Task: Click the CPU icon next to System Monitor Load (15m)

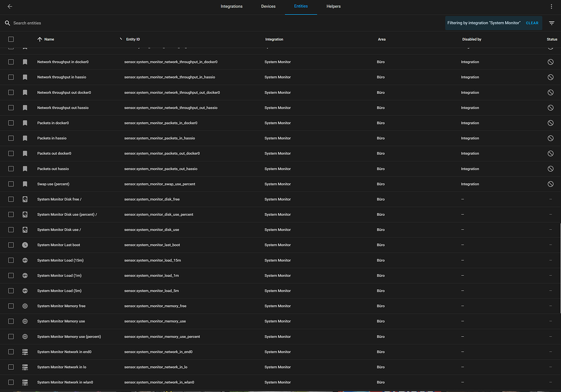Action: (25, 260)
